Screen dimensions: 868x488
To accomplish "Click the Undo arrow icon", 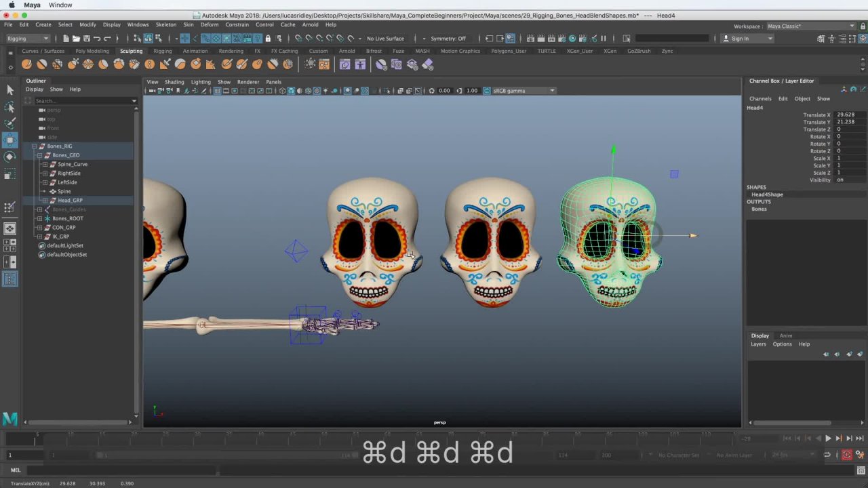I will pyautogui.click(x=97, y=39).
